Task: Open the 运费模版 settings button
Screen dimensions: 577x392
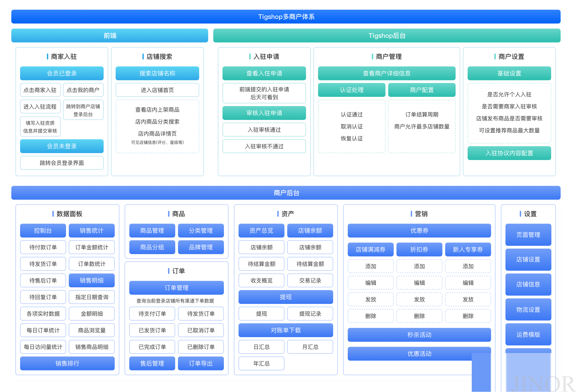Action: coord(528,334)
